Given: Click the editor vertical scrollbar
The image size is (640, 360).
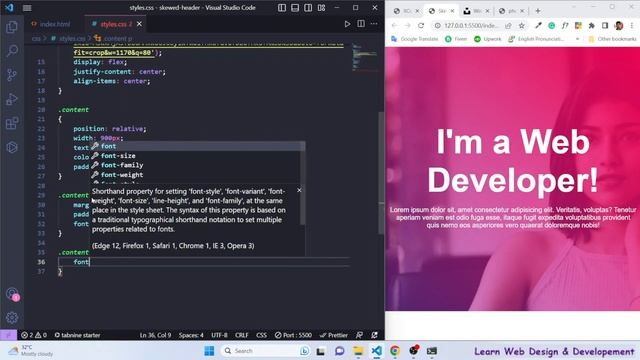Looking at the screenshot, I should pyautogui.click(x=382, y=173).
